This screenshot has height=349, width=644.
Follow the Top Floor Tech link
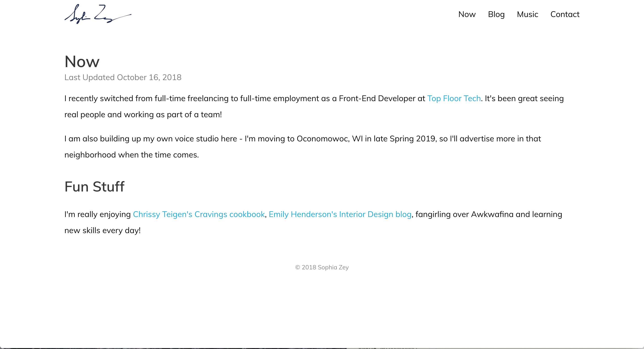(454, 98)
